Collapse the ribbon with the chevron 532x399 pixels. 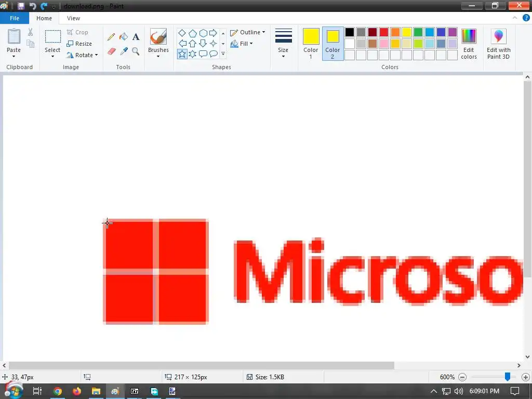pos(515,18)
